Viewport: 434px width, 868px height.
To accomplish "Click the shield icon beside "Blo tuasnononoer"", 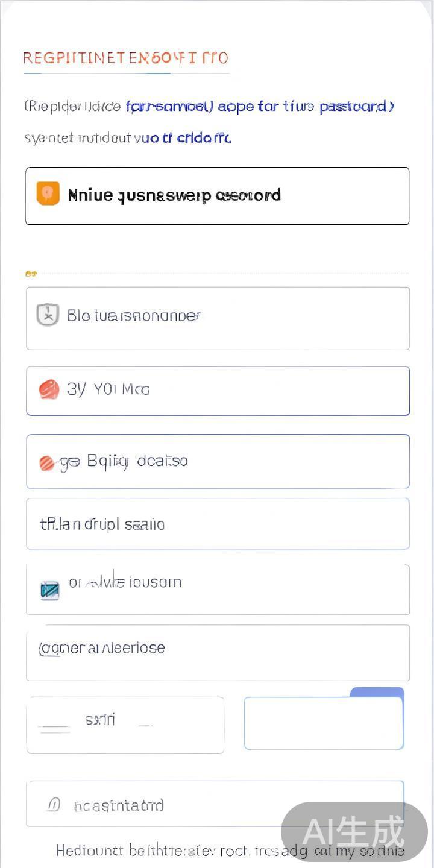I will [48, 315].
